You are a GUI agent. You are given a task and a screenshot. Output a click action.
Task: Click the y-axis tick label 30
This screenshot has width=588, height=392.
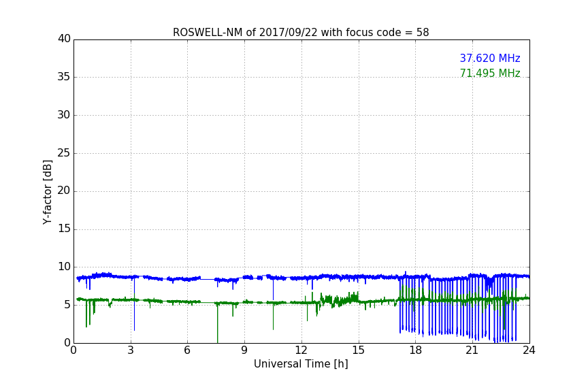[x=64, y=115]
